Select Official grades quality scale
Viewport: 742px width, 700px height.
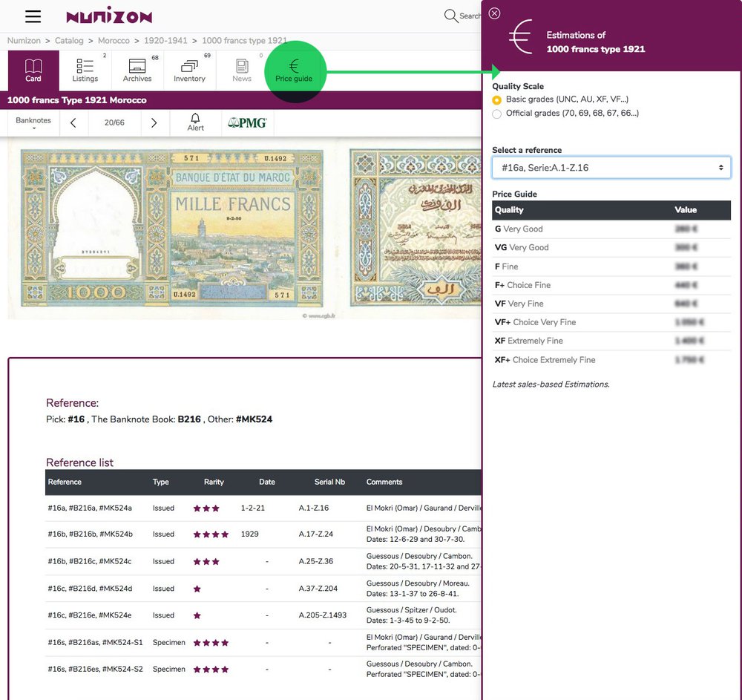496,114
